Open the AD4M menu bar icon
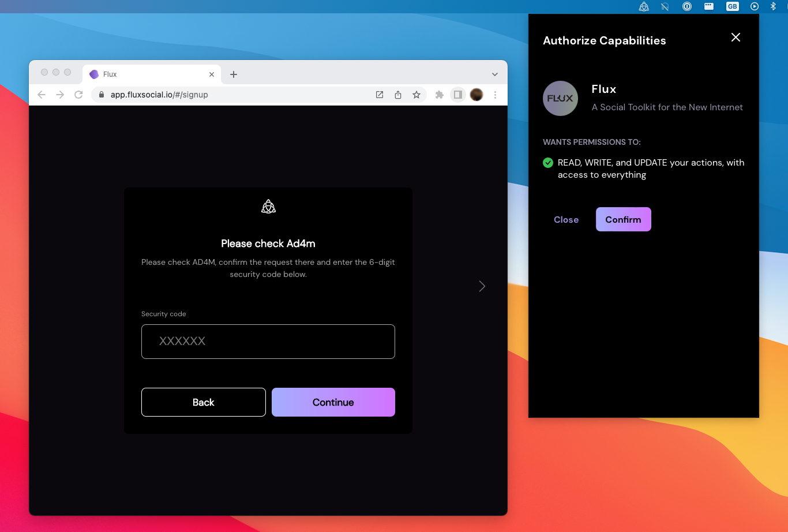 coord(644,6)
